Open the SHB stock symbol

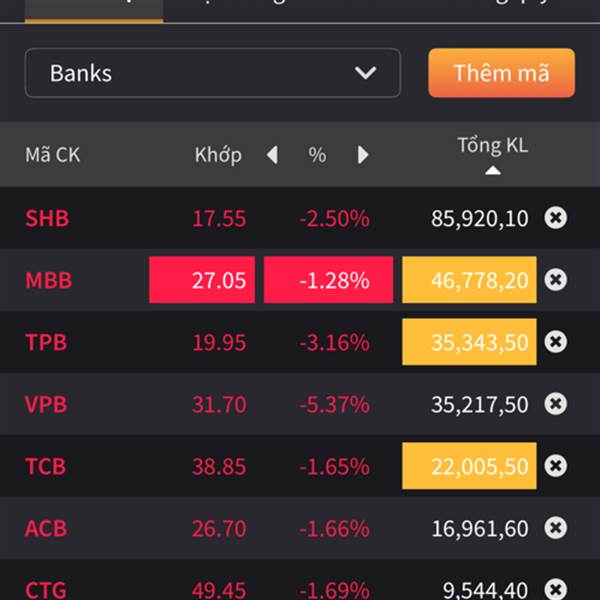click(47, 218)
